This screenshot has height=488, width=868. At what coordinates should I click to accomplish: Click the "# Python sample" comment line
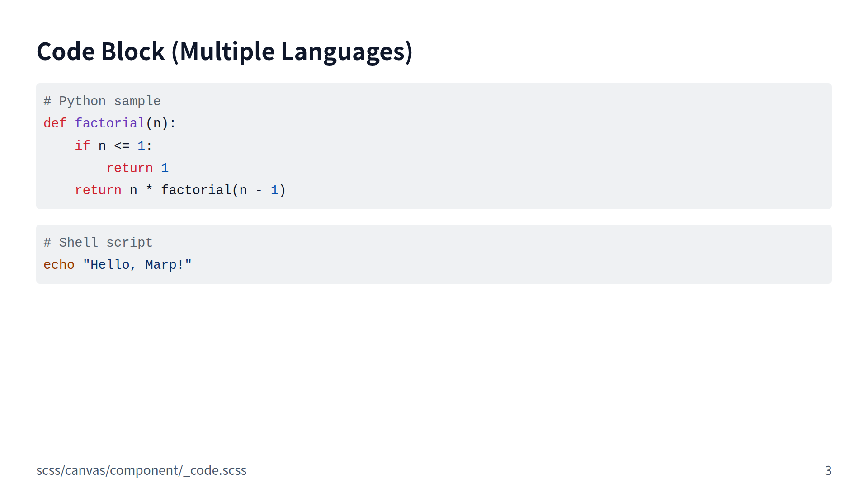pyautogui.click(x=102, y=101)
